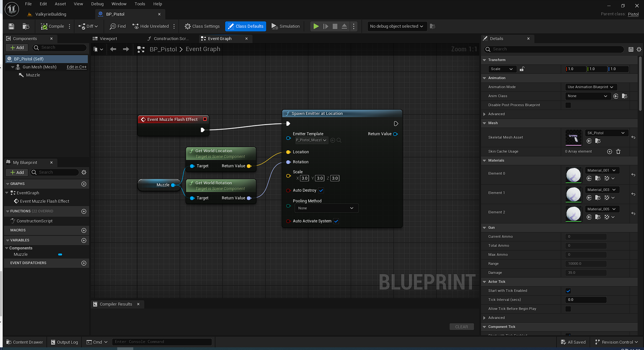Toggle Auto Destroy checkbox on node

pos(321,190)
